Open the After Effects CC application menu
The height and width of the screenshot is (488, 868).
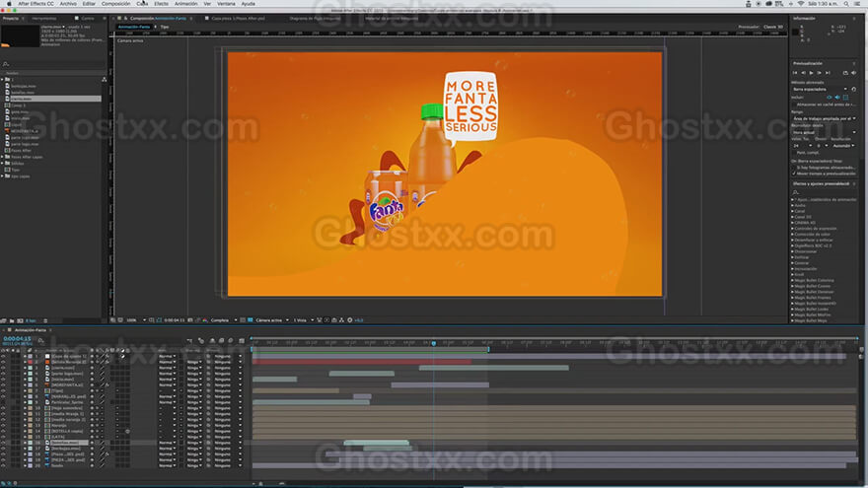point(36,3)
